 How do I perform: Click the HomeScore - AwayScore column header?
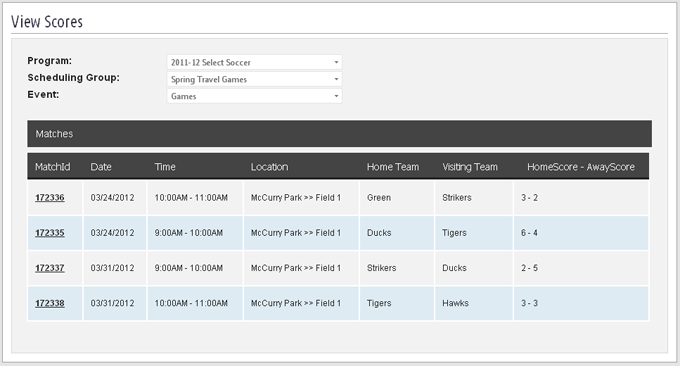pos(581,167)
